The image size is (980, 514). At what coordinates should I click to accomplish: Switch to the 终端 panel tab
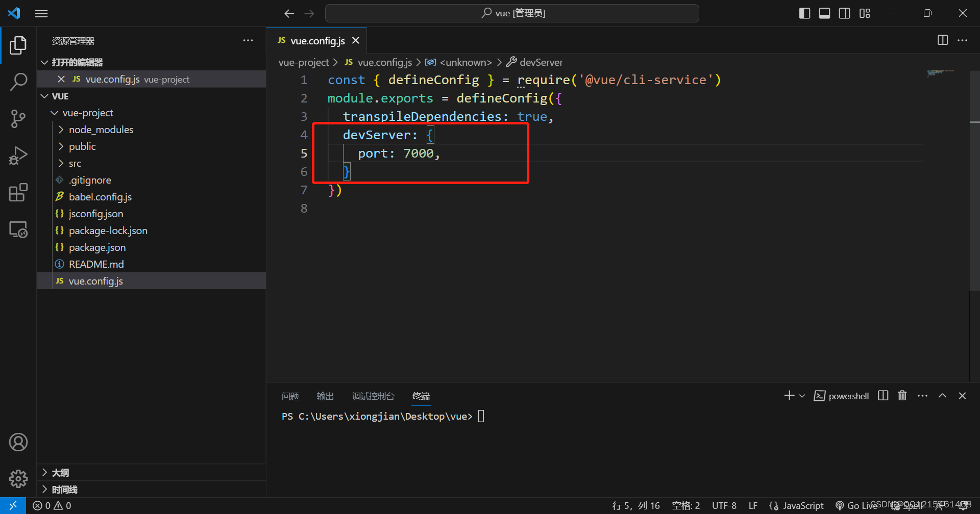coord(421,396)
